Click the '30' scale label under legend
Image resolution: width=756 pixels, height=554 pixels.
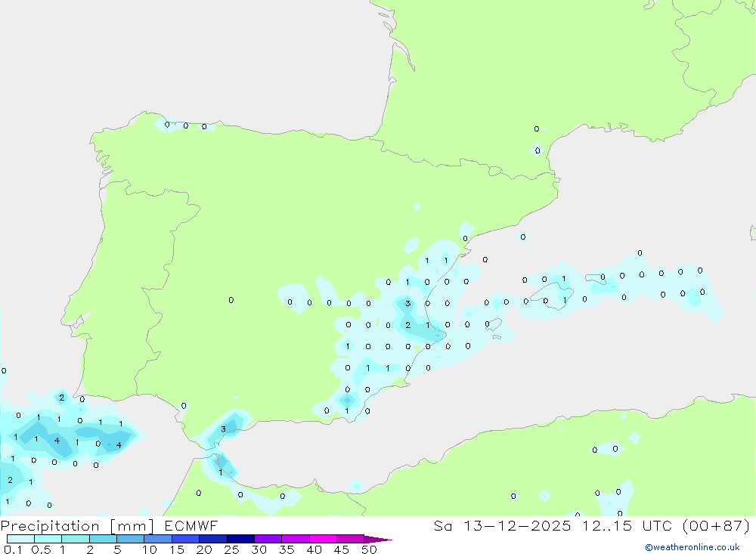[x=259, y=549]
